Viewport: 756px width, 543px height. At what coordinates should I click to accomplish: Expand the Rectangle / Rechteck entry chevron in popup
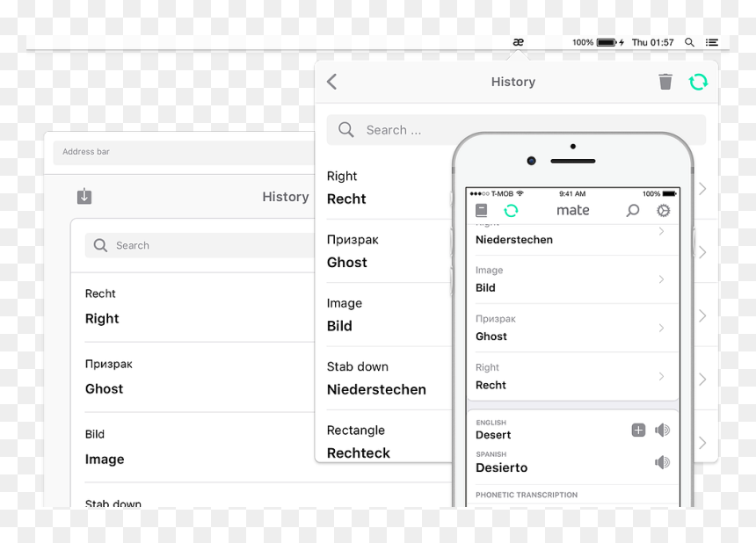(702, 443)
